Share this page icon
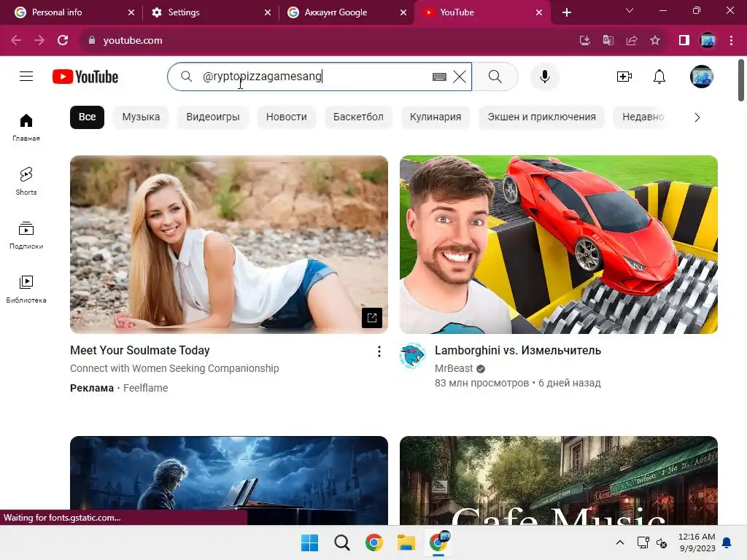 tap(632, 41)
